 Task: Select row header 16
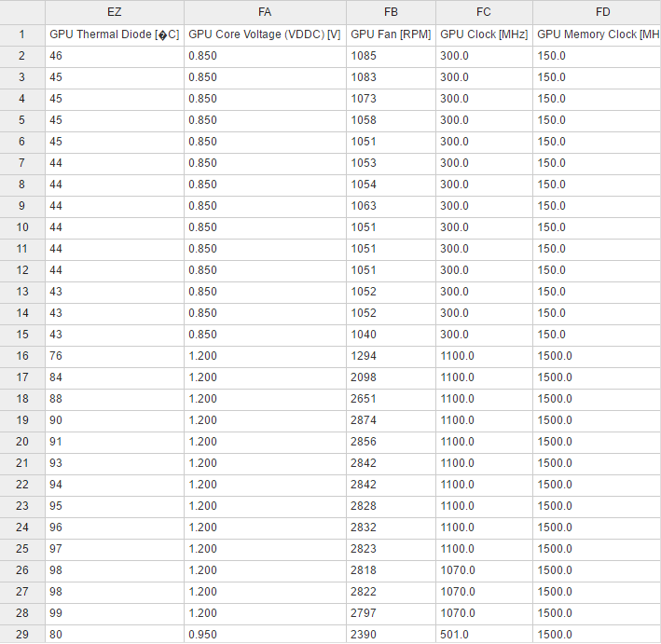[22, 356]
